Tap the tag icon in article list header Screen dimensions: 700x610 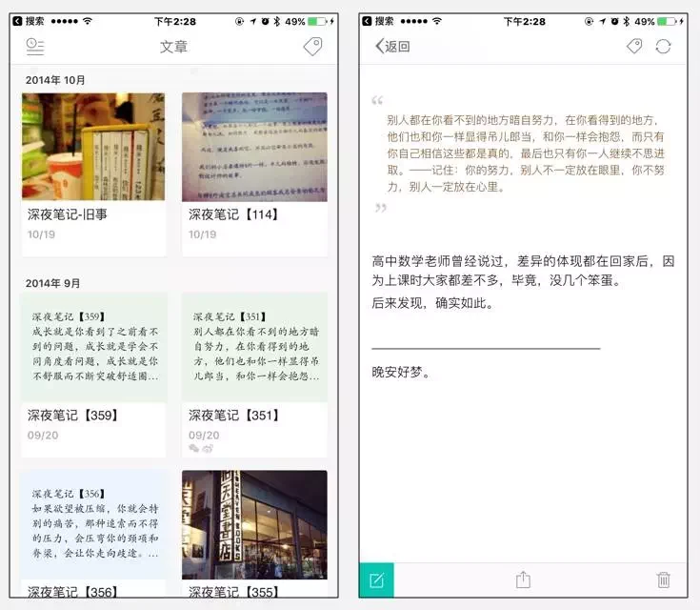(x=313, y=47)
